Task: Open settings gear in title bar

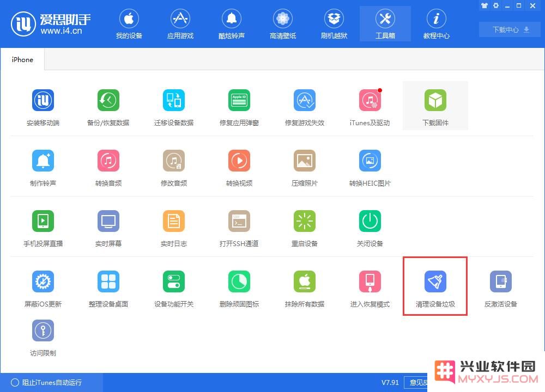Action: (496, 5)
